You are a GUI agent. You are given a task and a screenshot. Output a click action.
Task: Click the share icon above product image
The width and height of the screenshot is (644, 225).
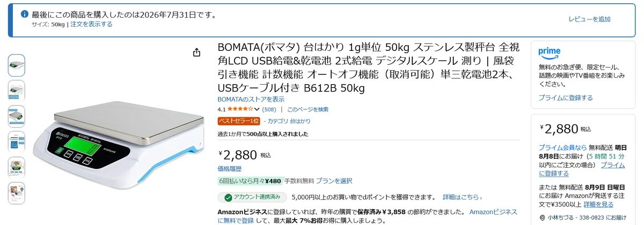tap(197, 52)
